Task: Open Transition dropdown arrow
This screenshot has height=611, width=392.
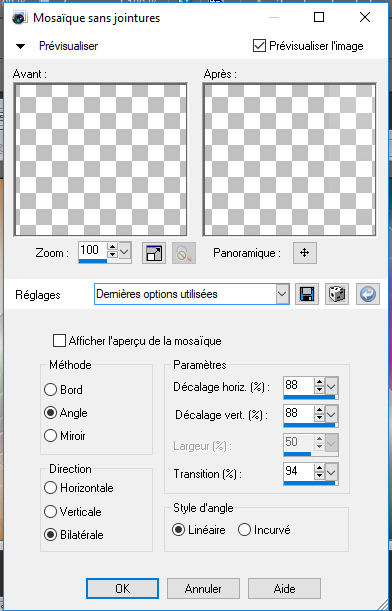Action: [x=331, y=472]
